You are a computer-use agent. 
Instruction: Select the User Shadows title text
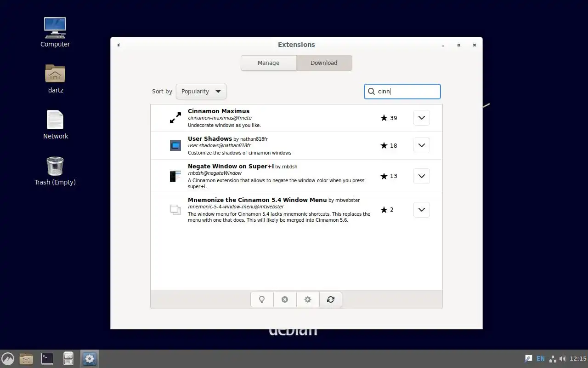pos(210,138)
